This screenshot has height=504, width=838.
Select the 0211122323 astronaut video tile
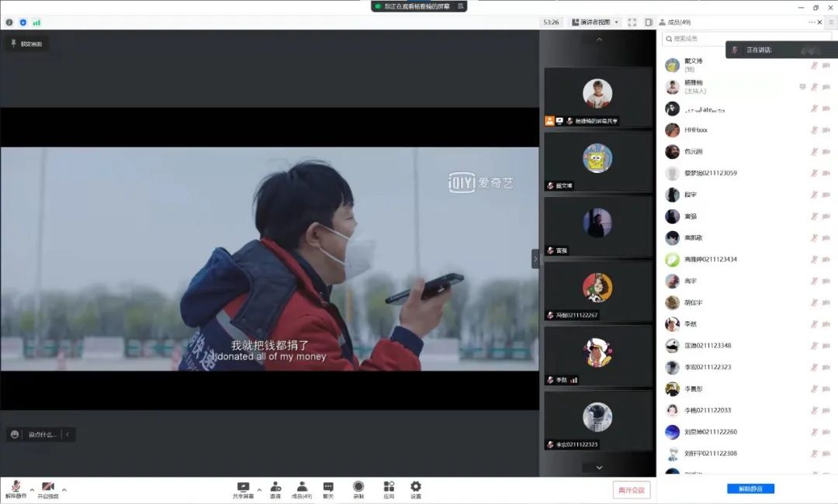pyautogui.click(x=597, y=421)
